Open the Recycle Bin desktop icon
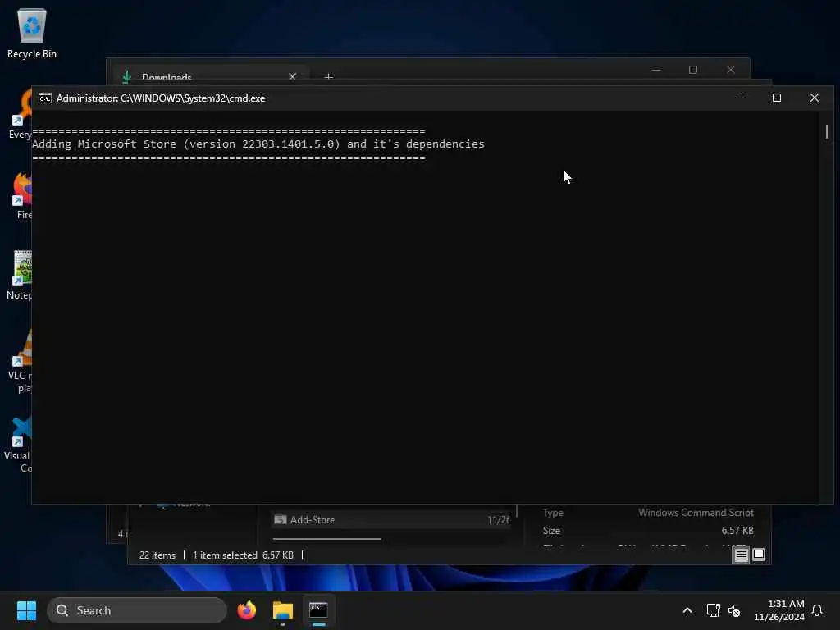The image size is (840, 630). click(32, 33)
